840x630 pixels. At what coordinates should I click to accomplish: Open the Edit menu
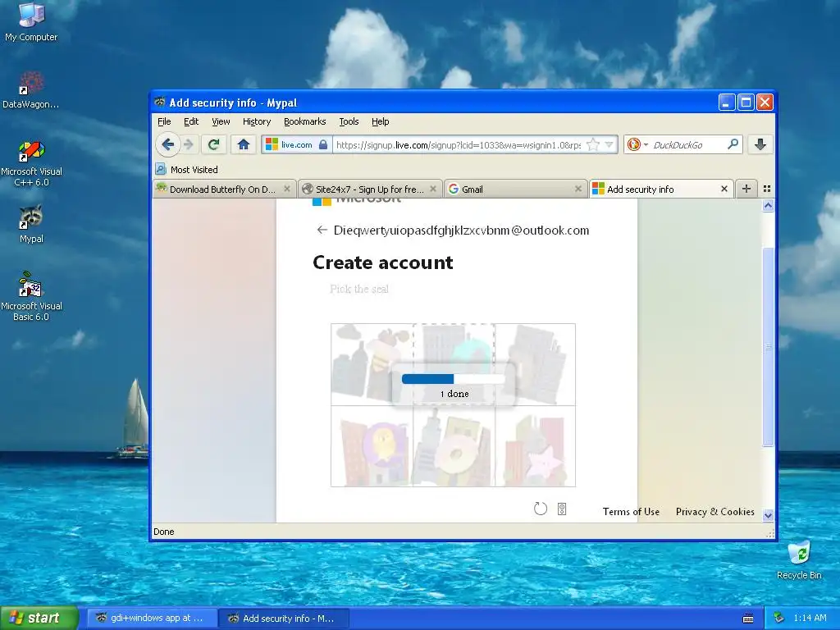pyautogui.click(x=191, y=121)
